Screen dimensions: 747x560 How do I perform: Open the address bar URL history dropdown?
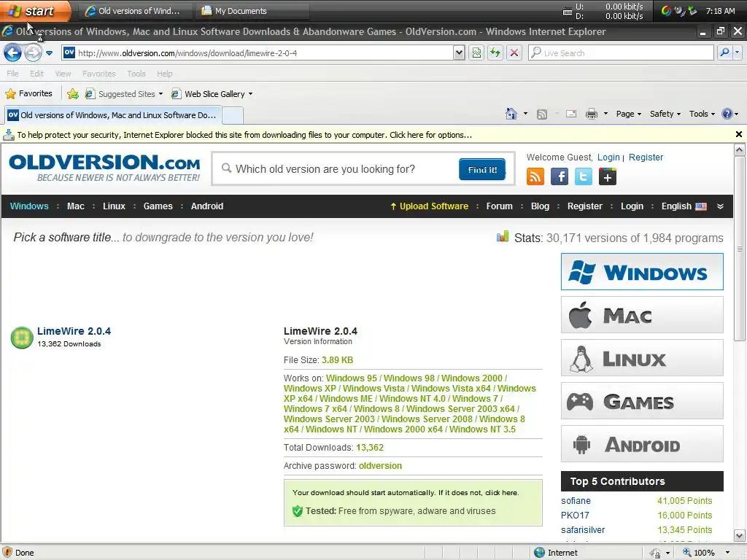(458, 52)
